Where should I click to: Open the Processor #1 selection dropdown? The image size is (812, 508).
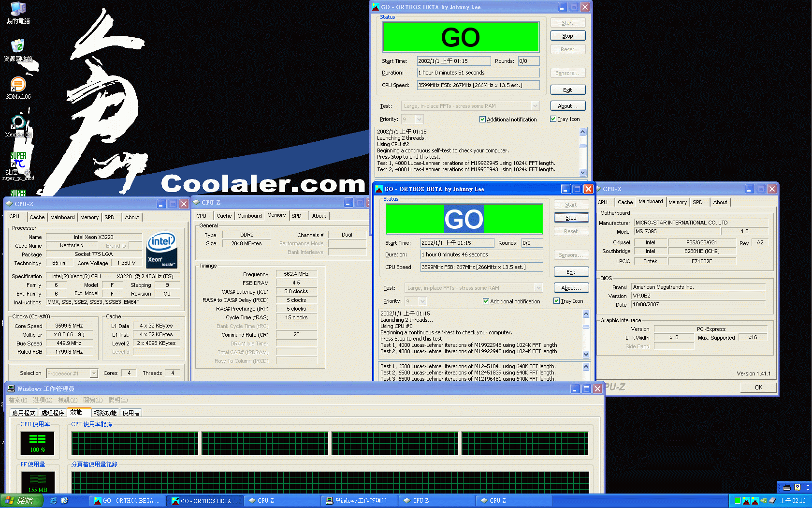tap(94, 373)
